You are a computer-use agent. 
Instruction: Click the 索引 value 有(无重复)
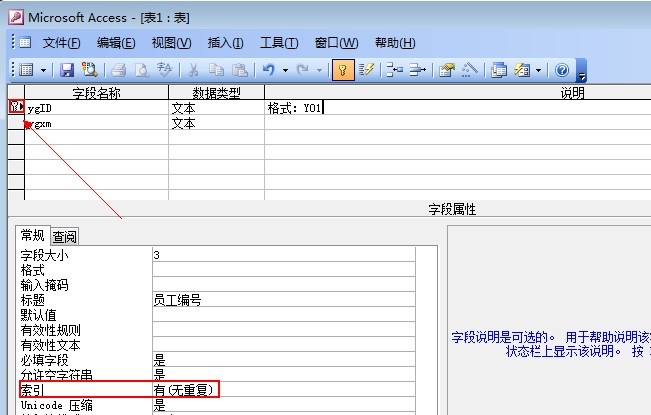(284, 389)
